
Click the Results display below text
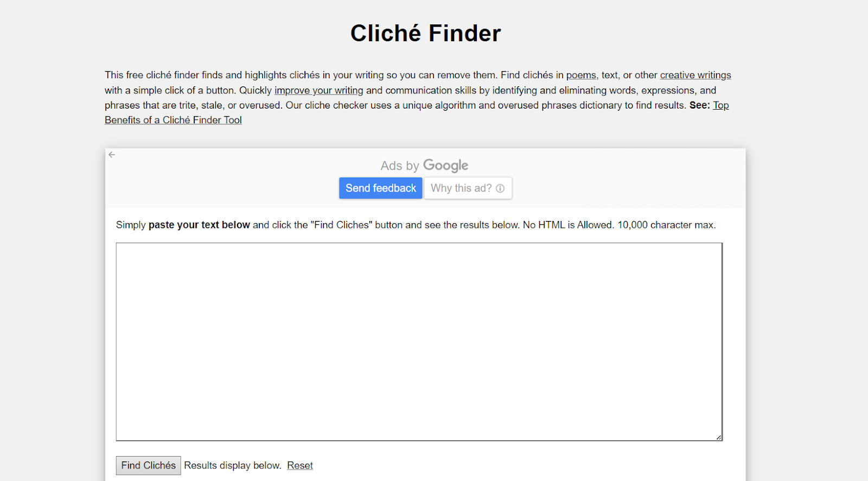(x=233, y=465)
